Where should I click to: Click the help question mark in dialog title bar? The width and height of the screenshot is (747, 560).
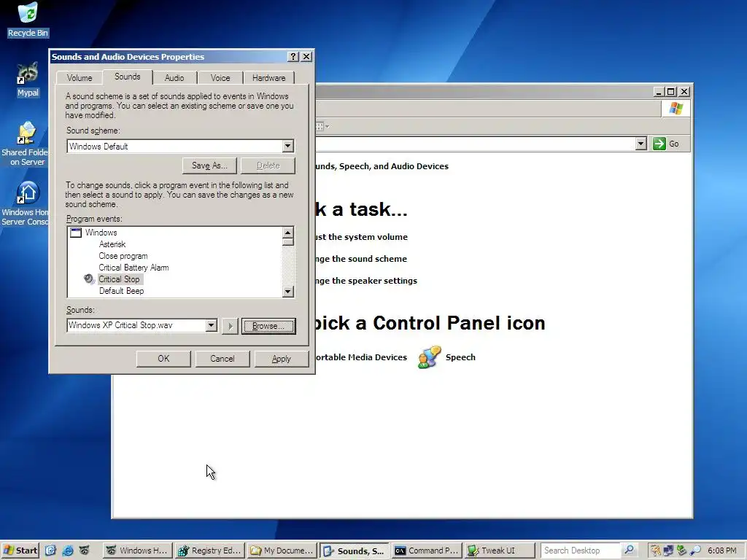pyautogui.click(x=293, y=57)
